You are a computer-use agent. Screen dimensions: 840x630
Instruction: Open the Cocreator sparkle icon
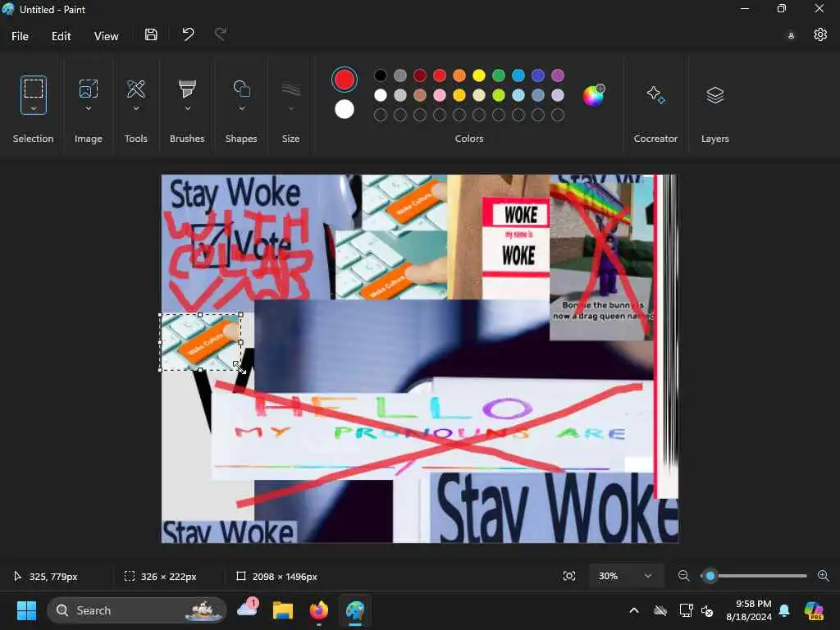click(655, 95)
